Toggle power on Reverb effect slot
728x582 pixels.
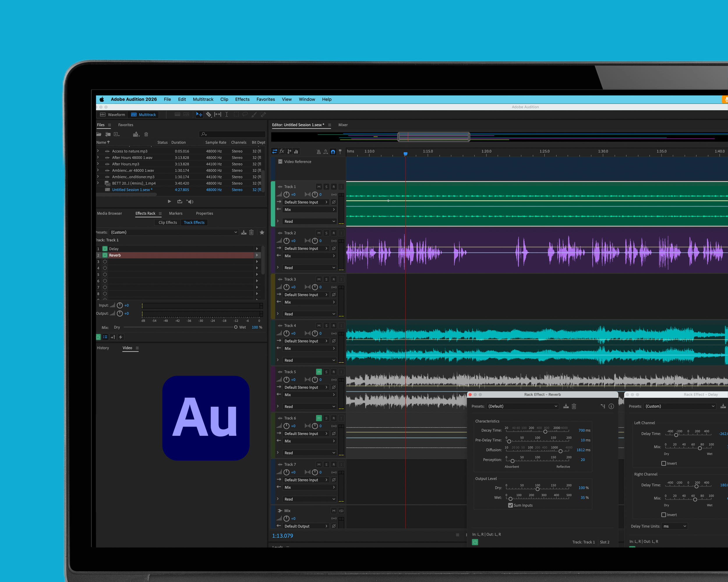[x=105, y=255]
